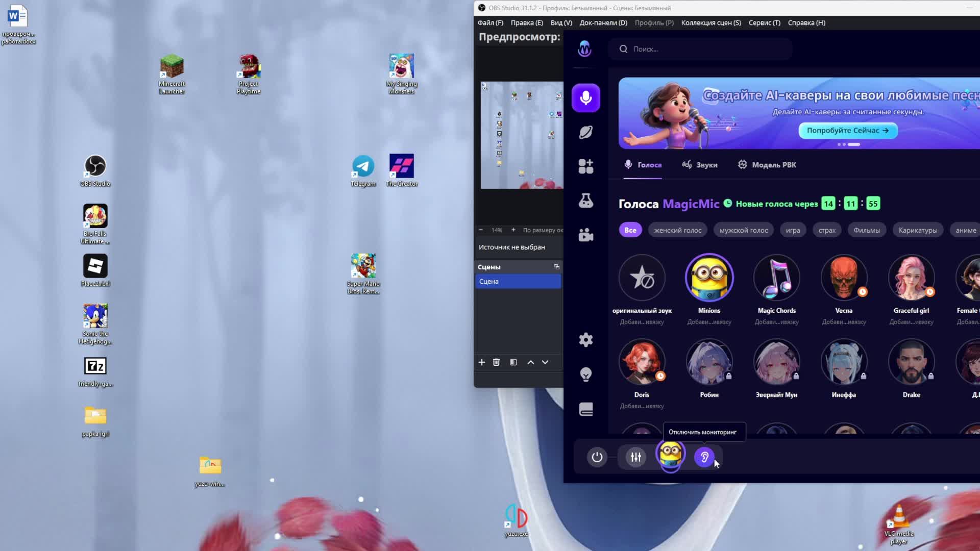Open the voice lab flask icon
Viewport: 980px width, 551px height.
586,201
